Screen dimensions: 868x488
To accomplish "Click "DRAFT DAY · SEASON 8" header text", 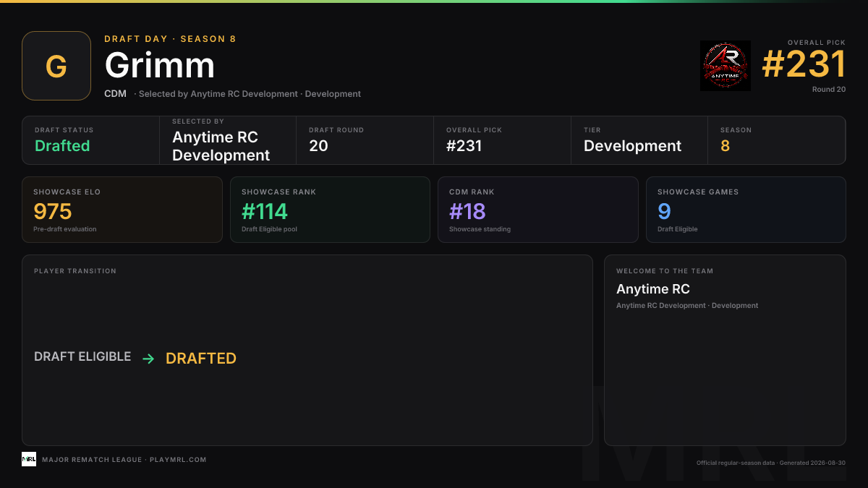I will [170, 39].
